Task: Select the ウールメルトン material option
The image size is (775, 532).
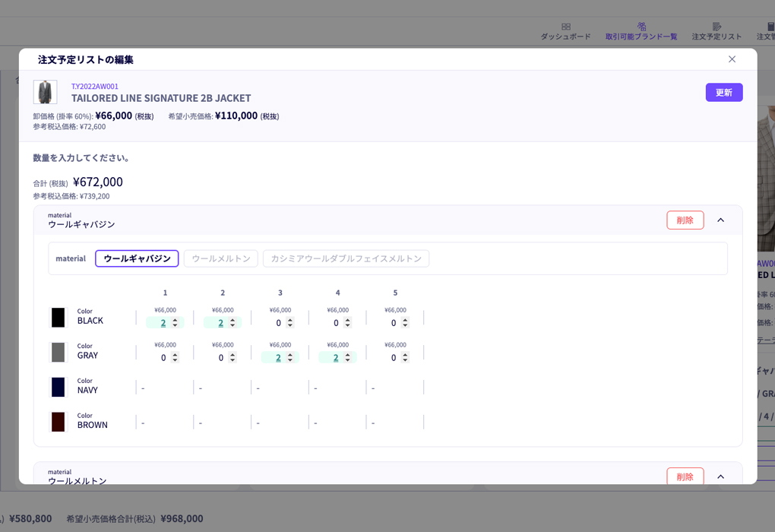Action: click(221, 258)
